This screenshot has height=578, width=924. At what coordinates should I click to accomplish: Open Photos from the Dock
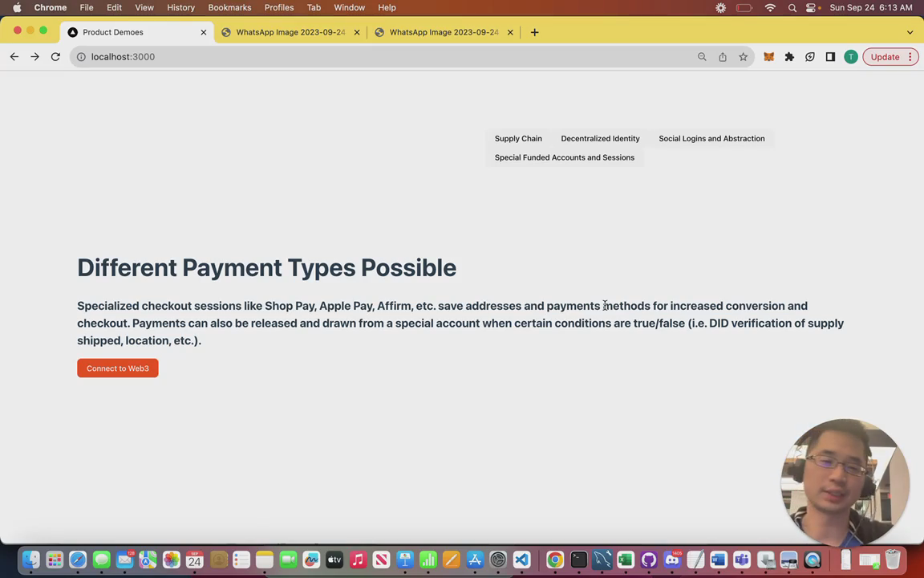tap(172, 559)
